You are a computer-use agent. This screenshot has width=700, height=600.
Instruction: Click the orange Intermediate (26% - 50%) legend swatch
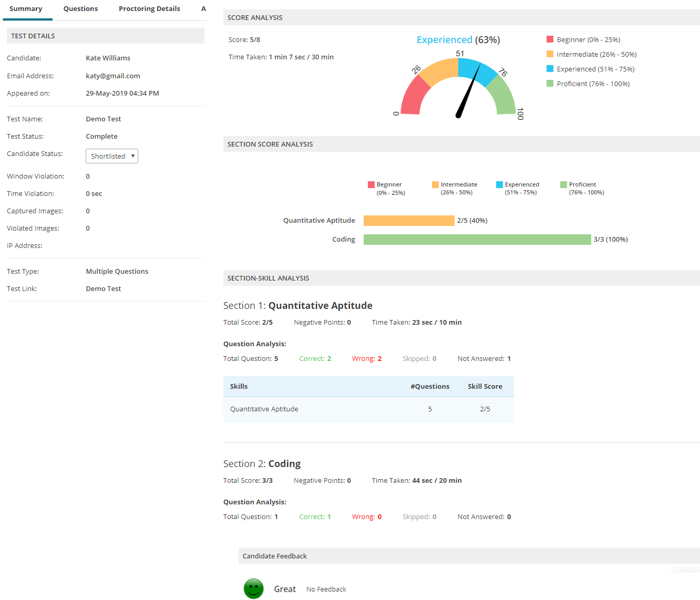(x=550, y=54)
